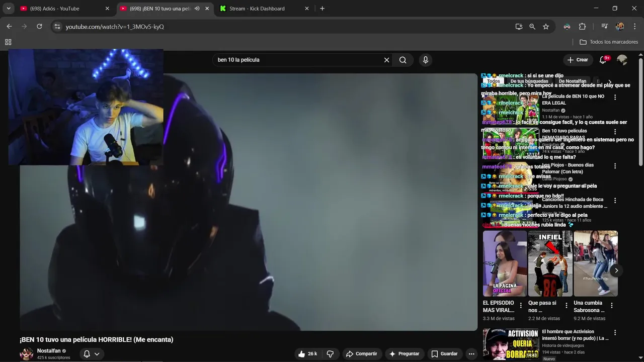Open options for Una cumbia Sabrosona short
Screen dimensions: 644x362
click(612, 306)
